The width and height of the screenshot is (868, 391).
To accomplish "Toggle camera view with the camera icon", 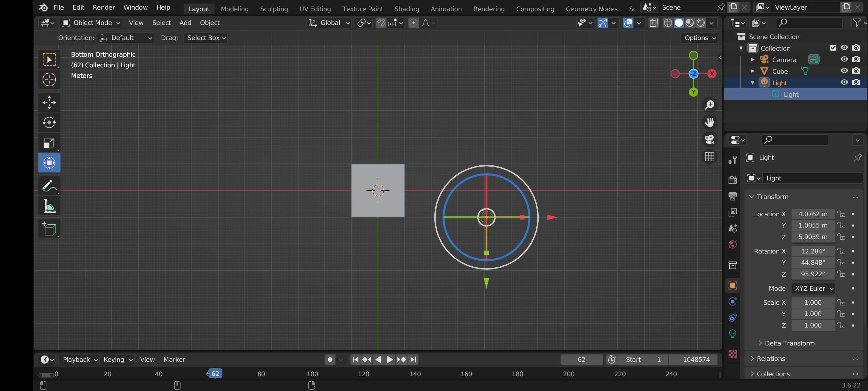I will [x=710, y=139].
